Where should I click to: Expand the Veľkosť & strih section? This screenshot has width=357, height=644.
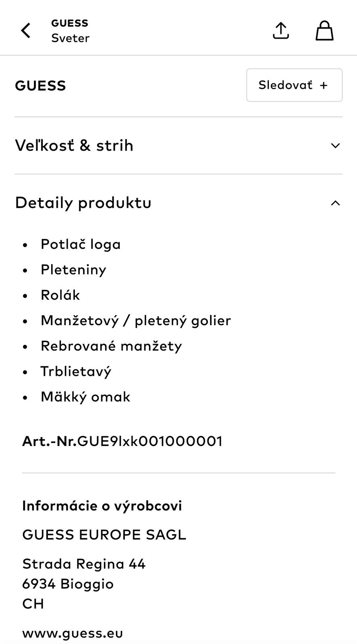click(74, 145)
